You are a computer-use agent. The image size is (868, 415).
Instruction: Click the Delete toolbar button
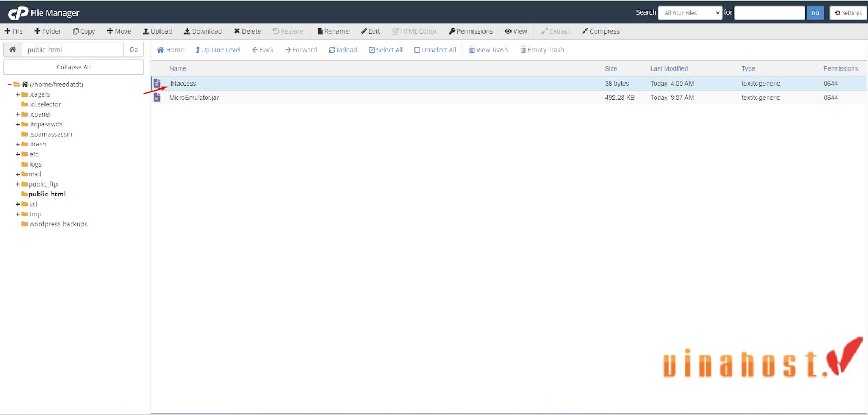click(x=247, y=31)
